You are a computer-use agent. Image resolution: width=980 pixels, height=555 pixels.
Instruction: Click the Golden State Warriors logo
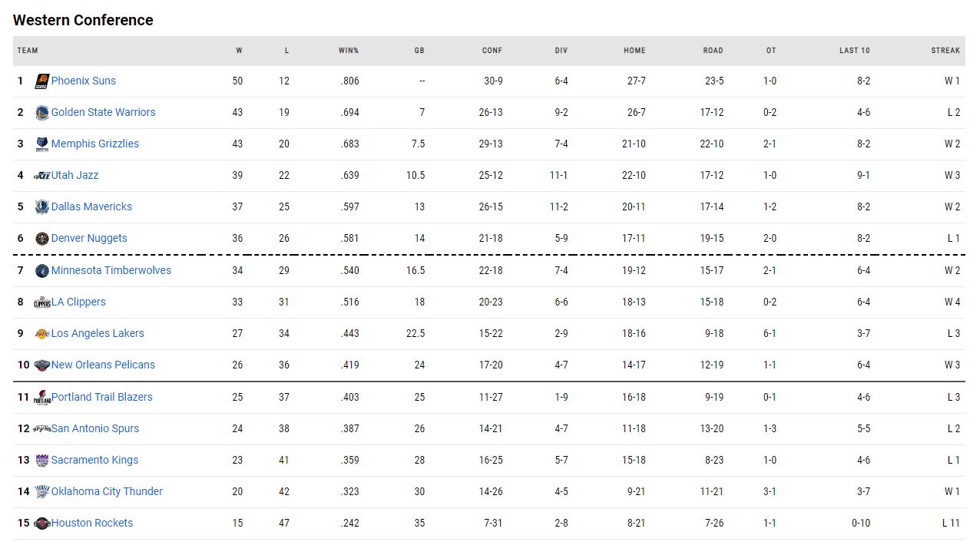41,112
